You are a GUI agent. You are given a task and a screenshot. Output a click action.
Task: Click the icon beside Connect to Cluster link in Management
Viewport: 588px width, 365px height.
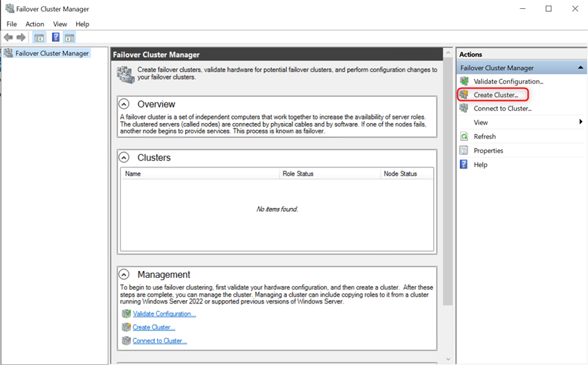click(127, 341)
